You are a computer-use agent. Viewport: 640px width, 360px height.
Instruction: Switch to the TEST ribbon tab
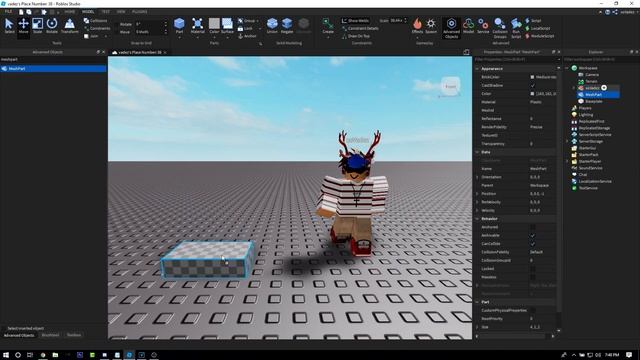pyautogui.click(x=106, y=12)
